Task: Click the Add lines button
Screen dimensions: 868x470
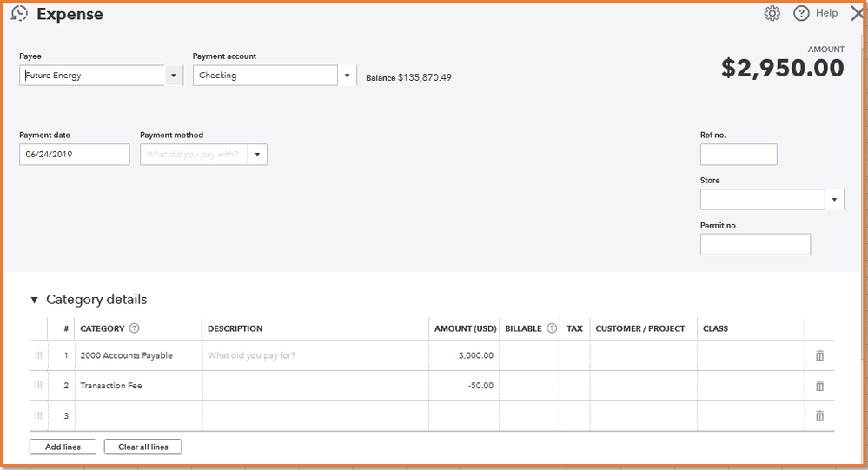Action: 63,447
